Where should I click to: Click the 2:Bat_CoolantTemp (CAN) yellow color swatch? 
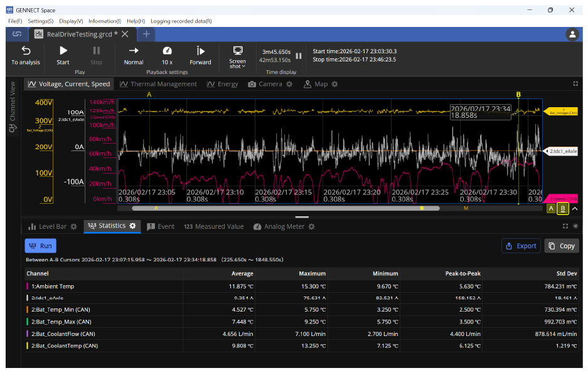tap(28, 345)
